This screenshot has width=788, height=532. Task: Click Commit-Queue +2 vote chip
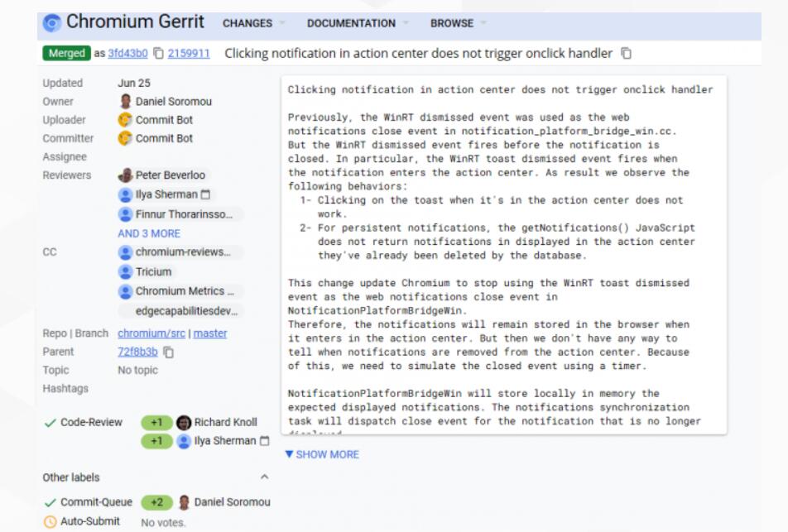pos(156,502)
